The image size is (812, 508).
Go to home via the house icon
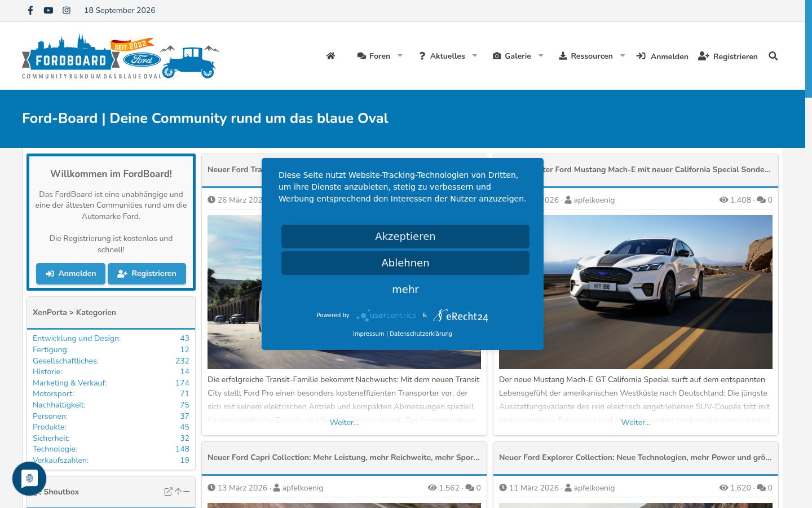pos(331,56)
